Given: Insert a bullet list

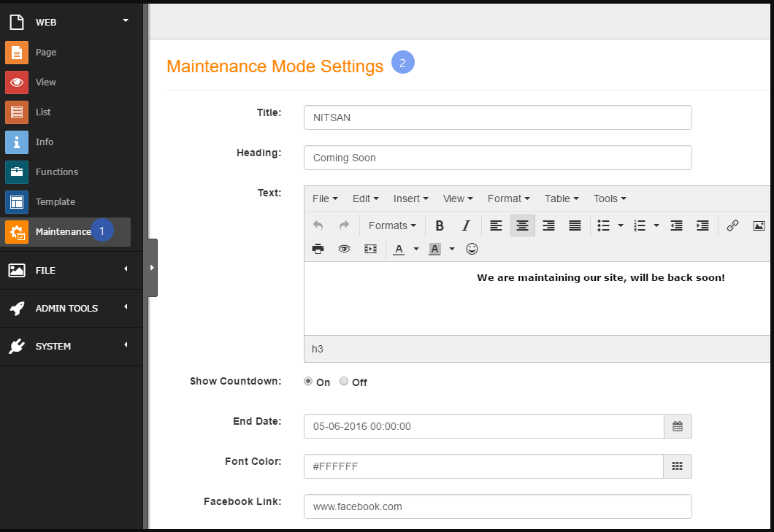Looking at the screenshot, I should [603, 225].
